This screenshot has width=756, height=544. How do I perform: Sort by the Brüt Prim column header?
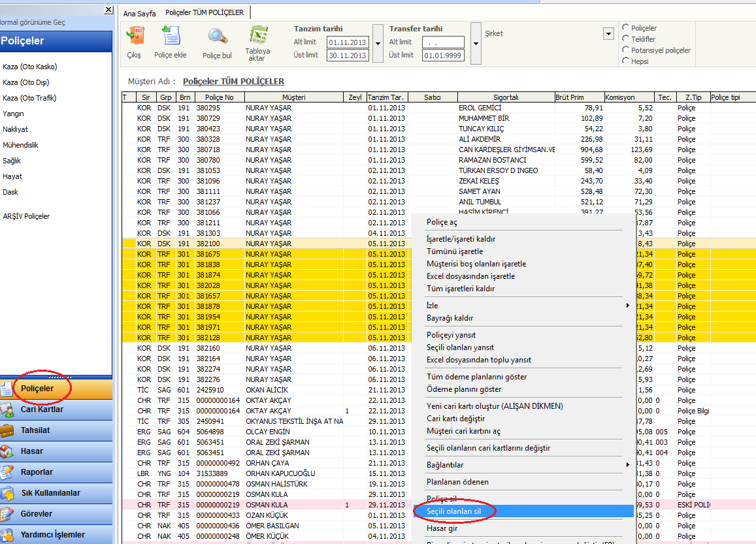(x=579, y=97)
